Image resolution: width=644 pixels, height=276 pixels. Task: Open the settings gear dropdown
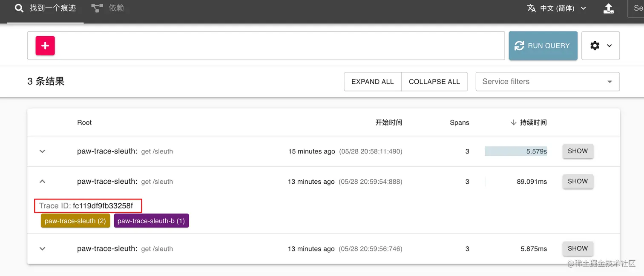(600, 46)
